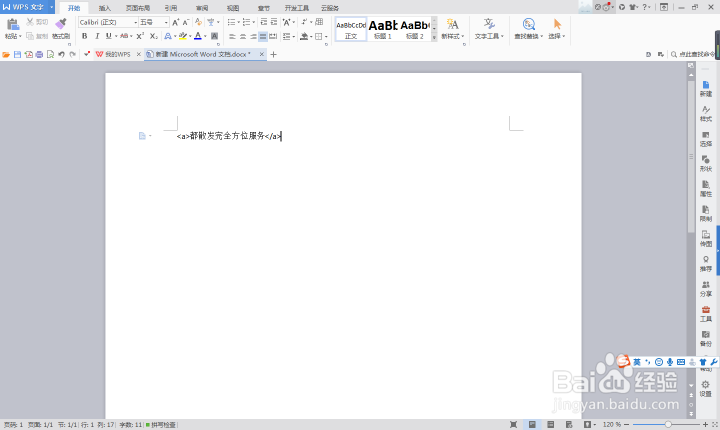The image size is (720, 430).
Task: Click the clear formatting icon
Action: pyautogui.click(x=198, y=22)
